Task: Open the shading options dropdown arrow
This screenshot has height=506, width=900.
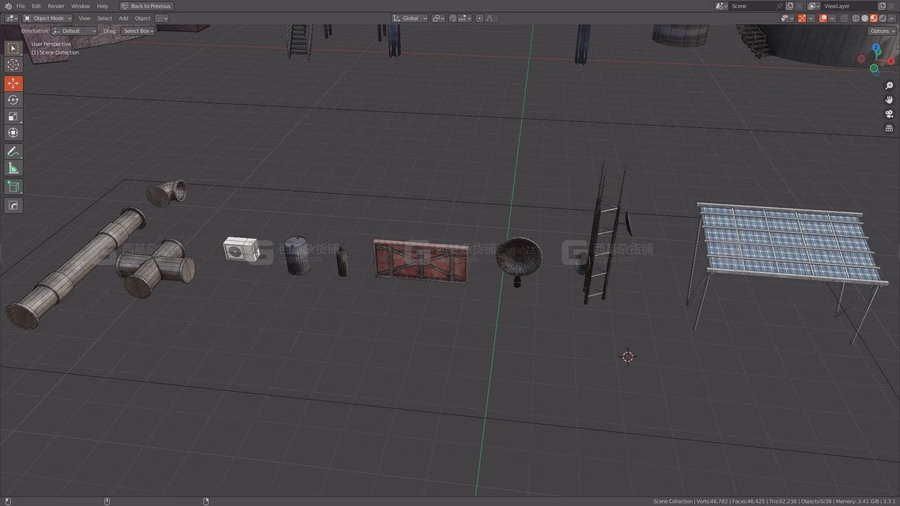Action: click(x=891, y=18)
